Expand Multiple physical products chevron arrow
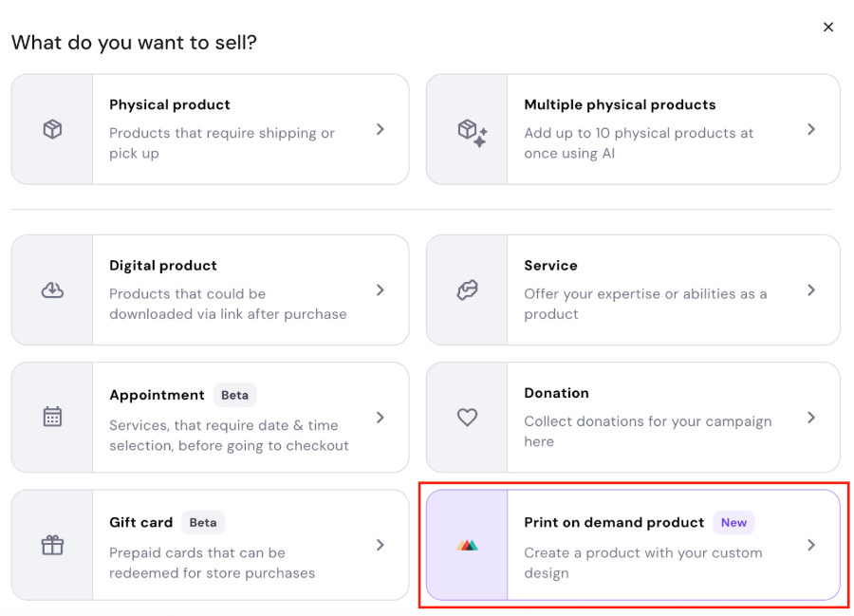 pos(811,129)
